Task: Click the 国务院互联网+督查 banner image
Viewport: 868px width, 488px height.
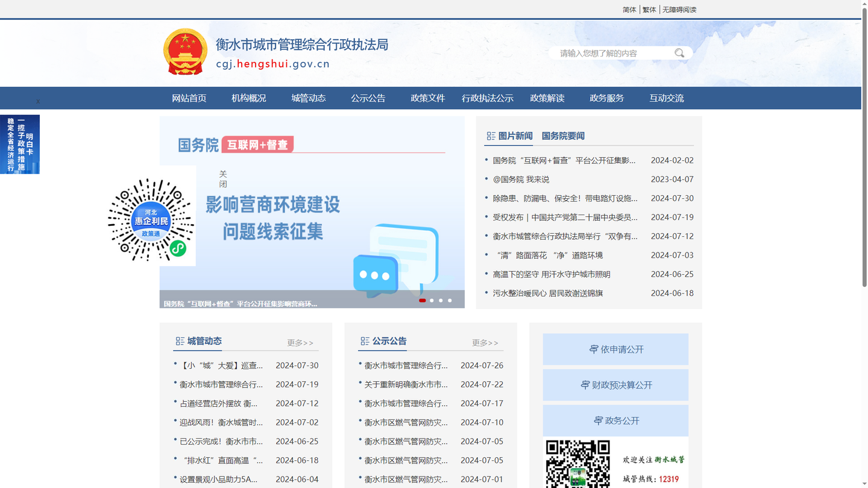Action: tap(312, 212)
